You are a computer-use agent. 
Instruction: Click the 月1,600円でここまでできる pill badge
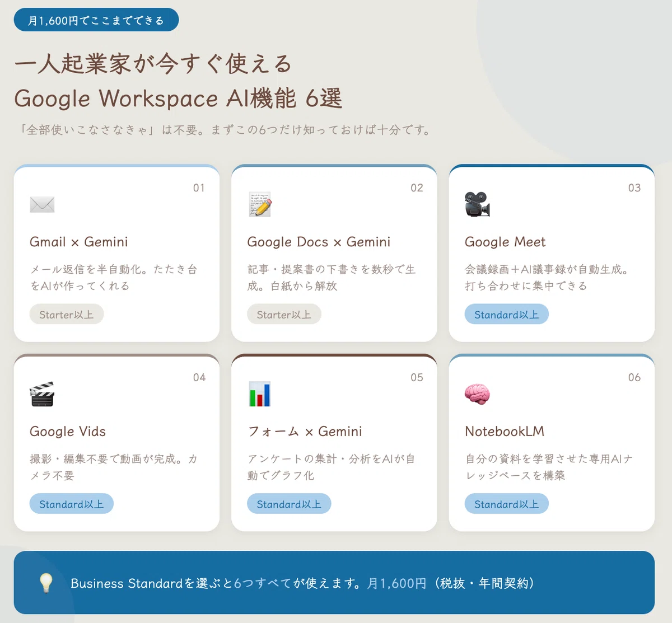[x=96, y=20]
